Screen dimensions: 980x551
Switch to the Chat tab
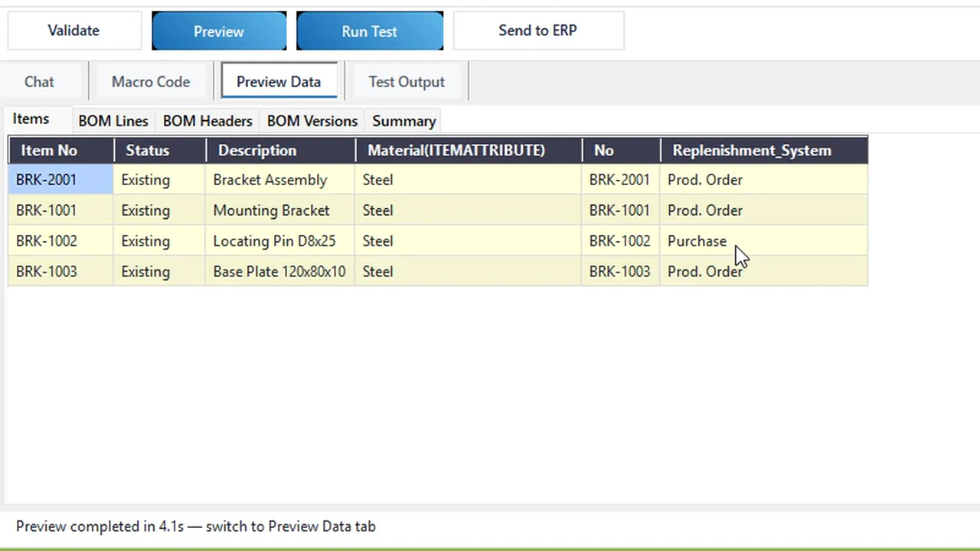[x=39, y=82]
